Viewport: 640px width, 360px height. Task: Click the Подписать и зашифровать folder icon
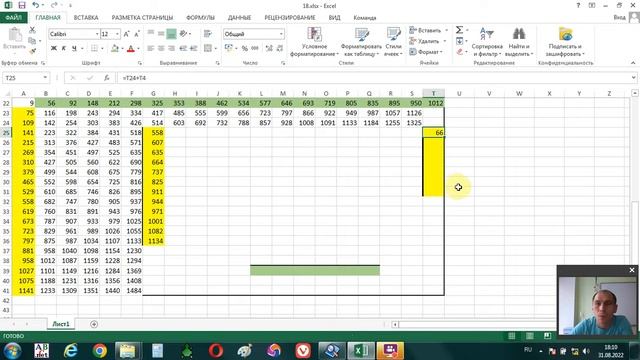click(566, 34)
